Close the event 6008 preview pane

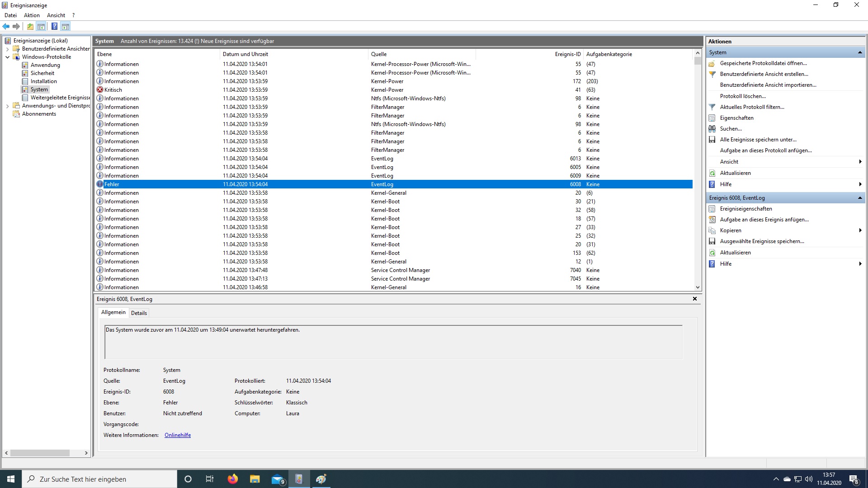click(695, 299)
